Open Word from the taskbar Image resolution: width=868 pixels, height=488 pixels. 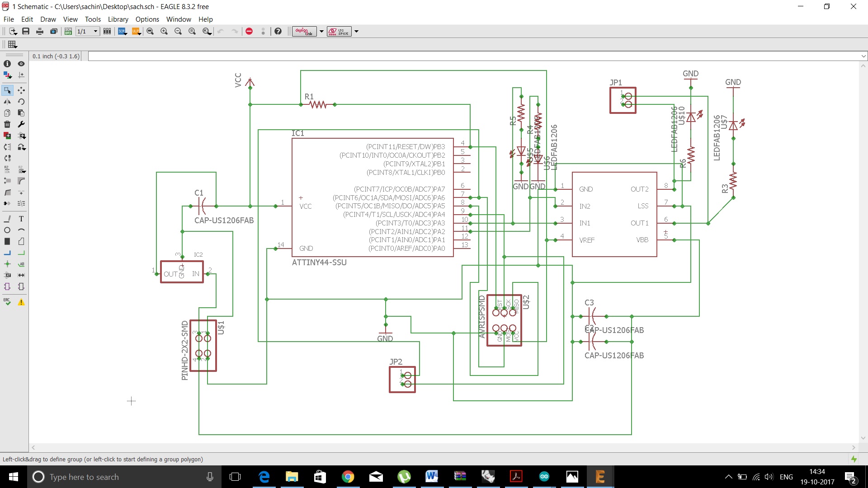pos(432,477)
